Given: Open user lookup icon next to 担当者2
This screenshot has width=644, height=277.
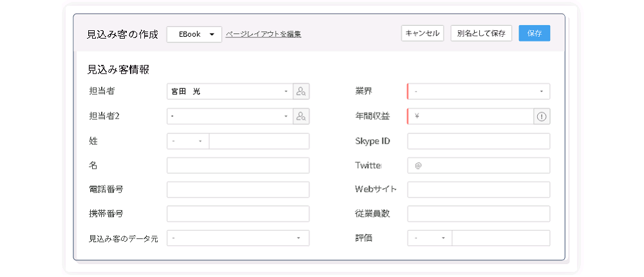Looking at the screenshot, I should tap(301, 117).
